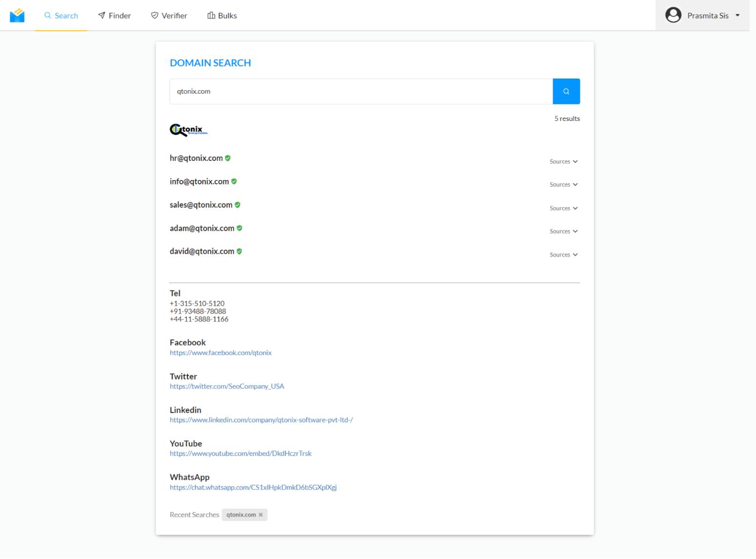756x559 pixels.
Task: Select the adam@qtonix.com email text
Action: (202, 228)
